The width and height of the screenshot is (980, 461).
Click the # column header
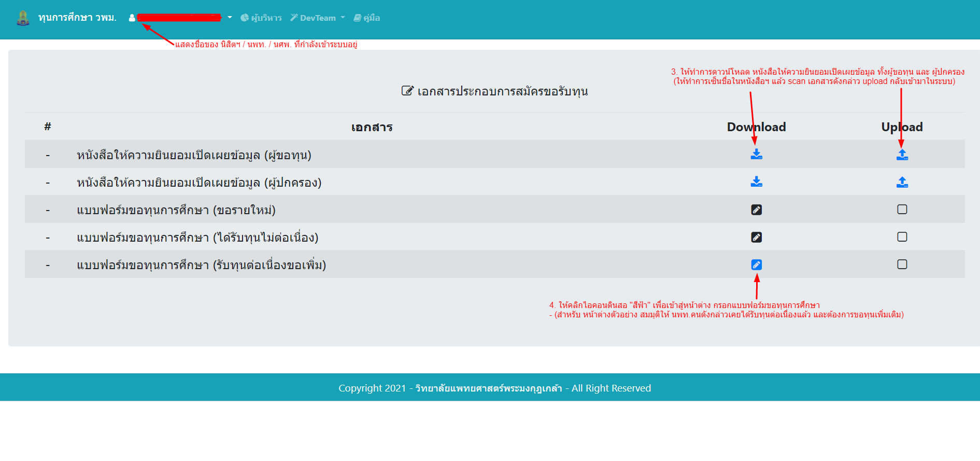click(48, 127)
